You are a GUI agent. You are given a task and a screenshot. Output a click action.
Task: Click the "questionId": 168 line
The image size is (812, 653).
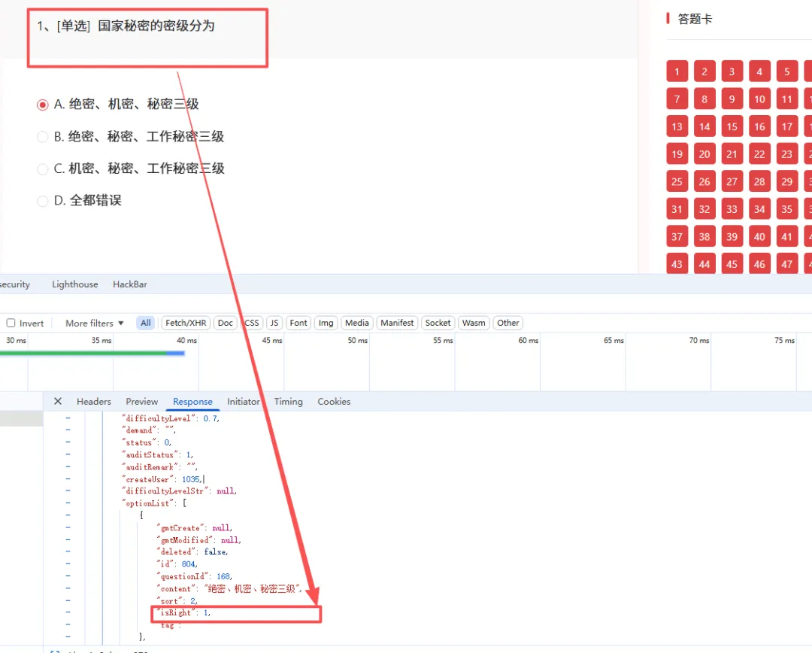(x=195, y=576)
